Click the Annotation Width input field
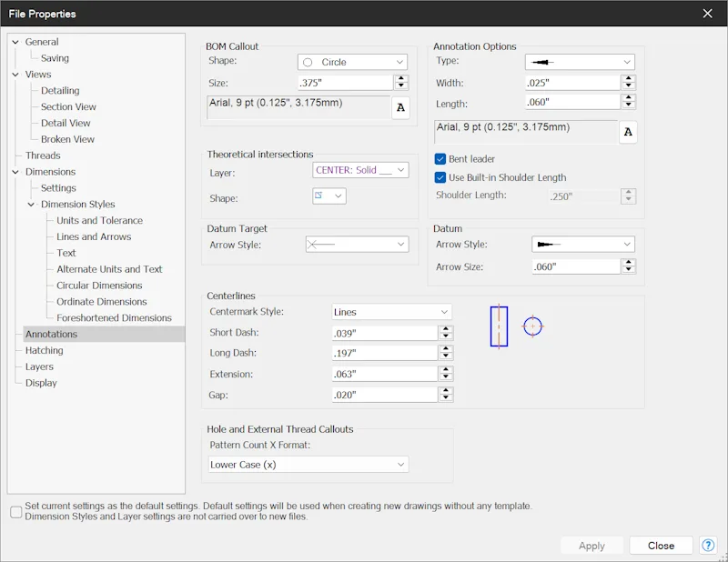 point(572,83)
